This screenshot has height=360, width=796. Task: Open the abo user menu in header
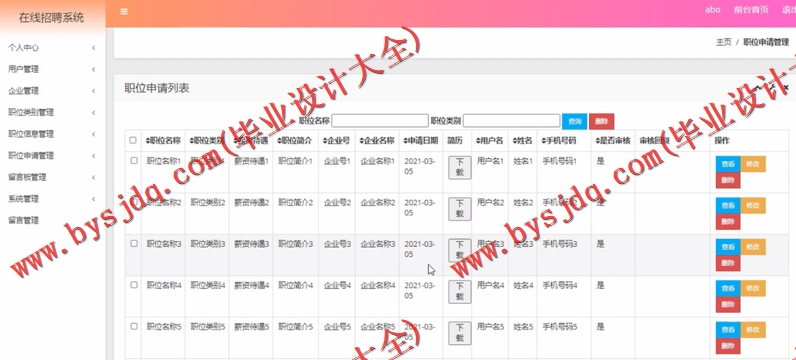[713, 10]
